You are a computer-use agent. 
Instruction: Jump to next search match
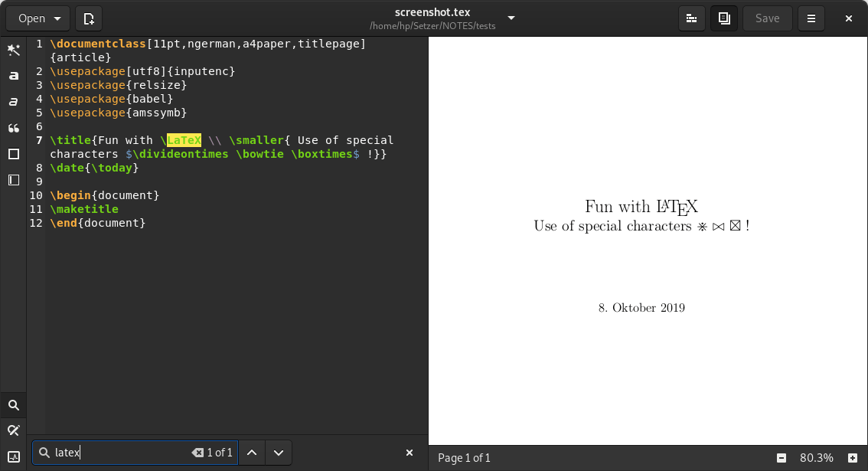point(279,453)
